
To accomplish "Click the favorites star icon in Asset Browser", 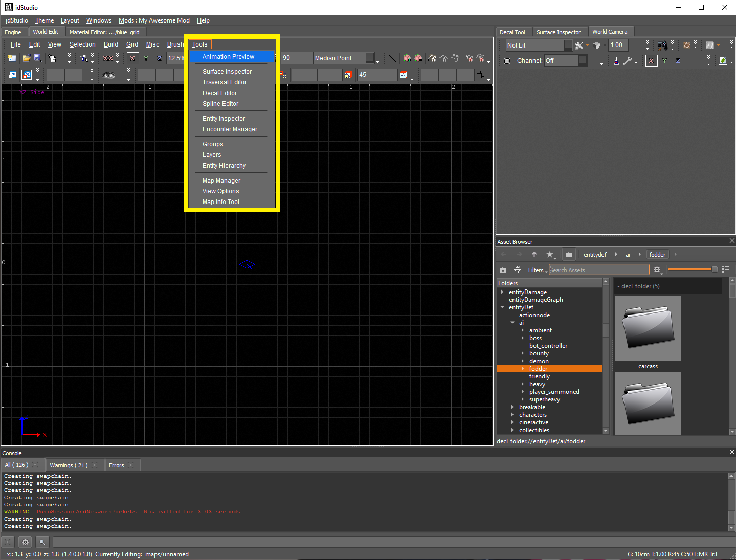I will [550, 254].
